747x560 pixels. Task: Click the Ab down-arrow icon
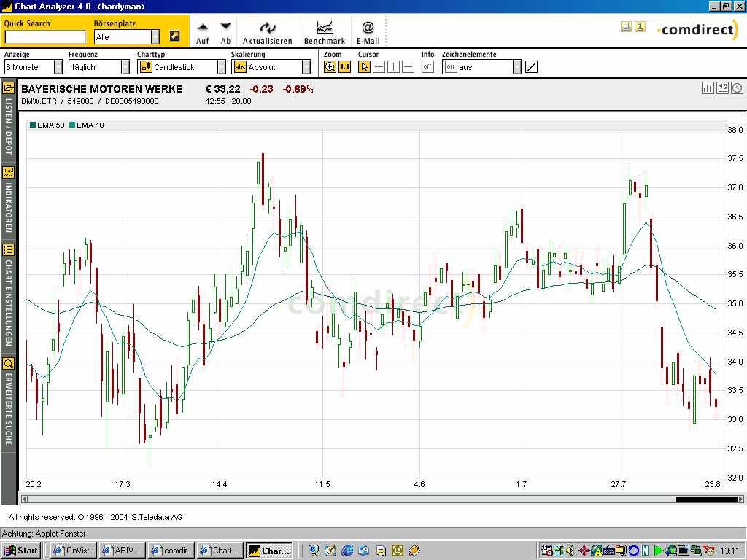pos(226,27)
